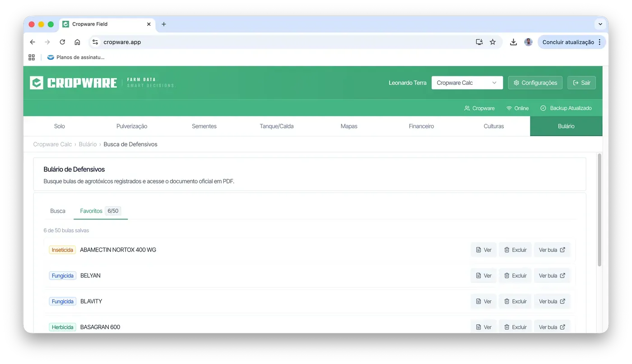
Task: Open Ver bula for ABAMECTIN NORTOX 400 WG
Action: pos(552,250)
